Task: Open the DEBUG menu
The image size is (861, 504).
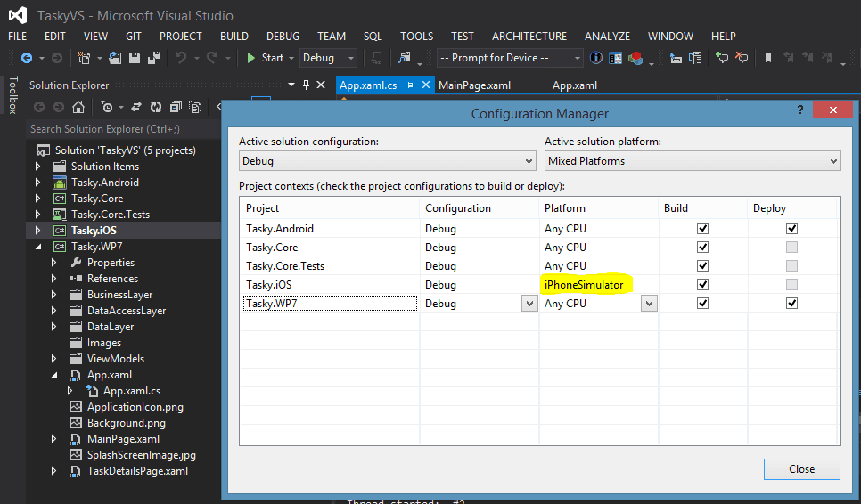Action: coord(283,37)
